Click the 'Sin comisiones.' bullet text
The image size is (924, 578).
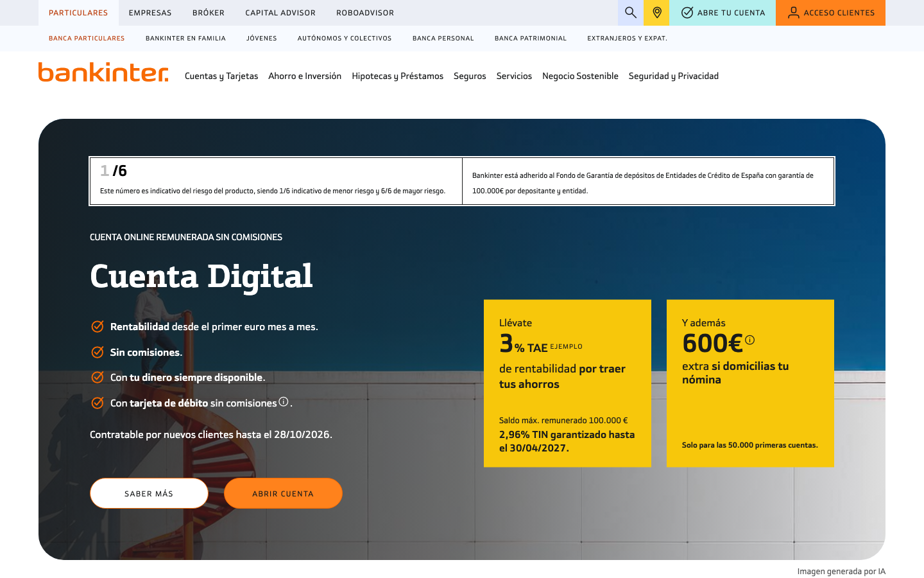146,353
